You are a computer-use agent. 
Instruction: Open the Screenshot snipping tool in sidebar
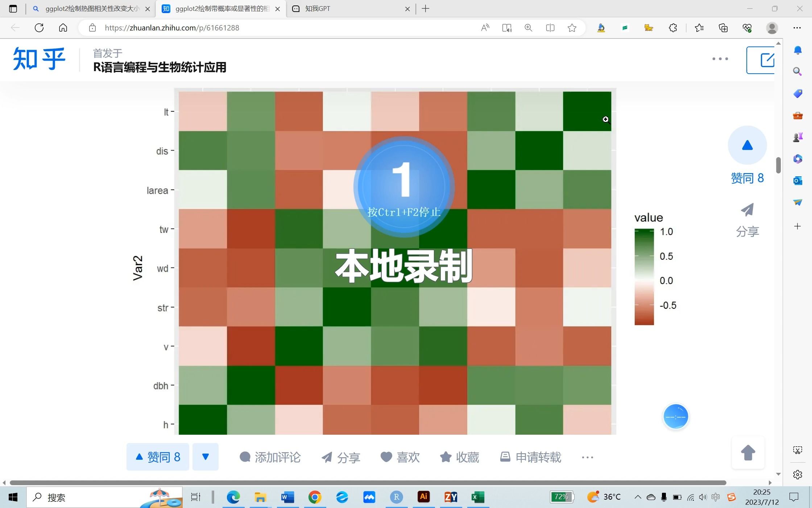pyautogui.click(x=797, y=450)
